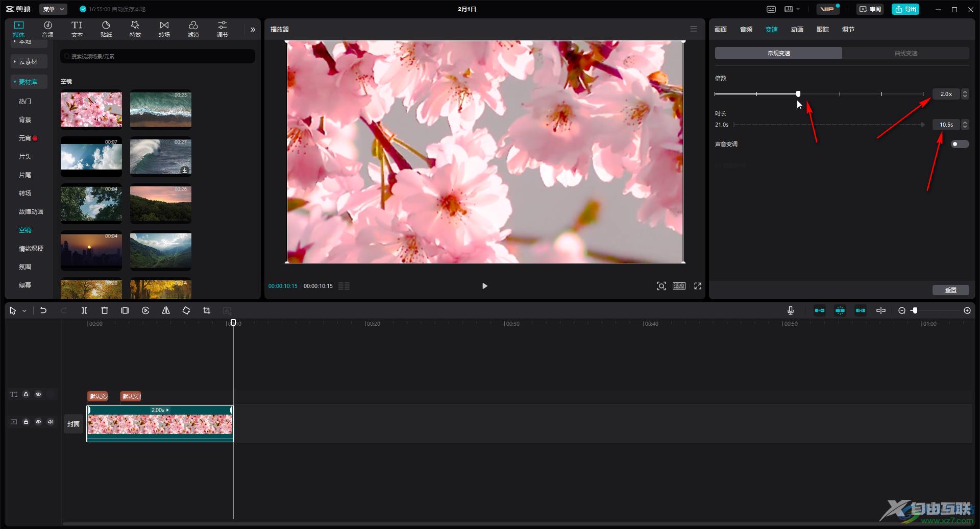Select the cherry blossom clip on timeline

click(x=160, y=424)
